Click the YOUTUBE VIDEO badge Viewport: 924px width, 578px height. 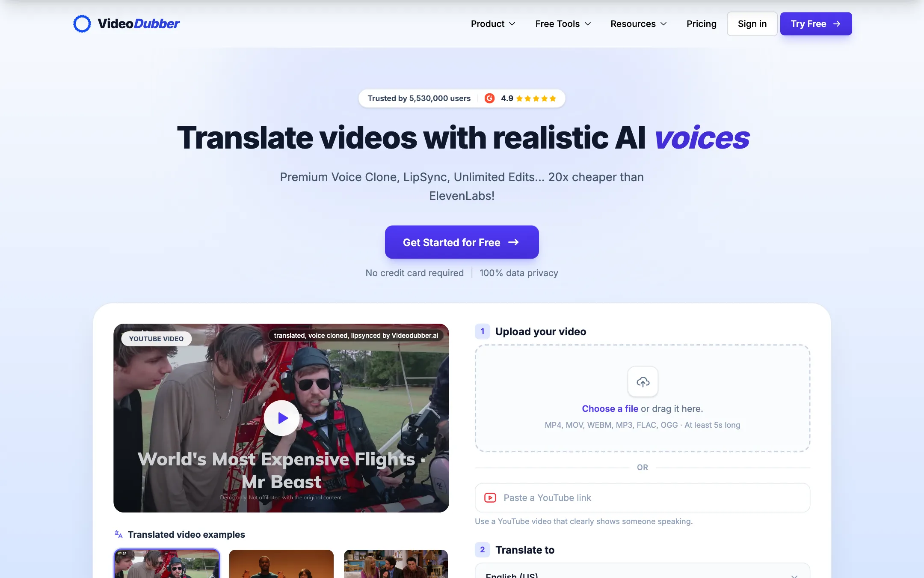(156, 339)
